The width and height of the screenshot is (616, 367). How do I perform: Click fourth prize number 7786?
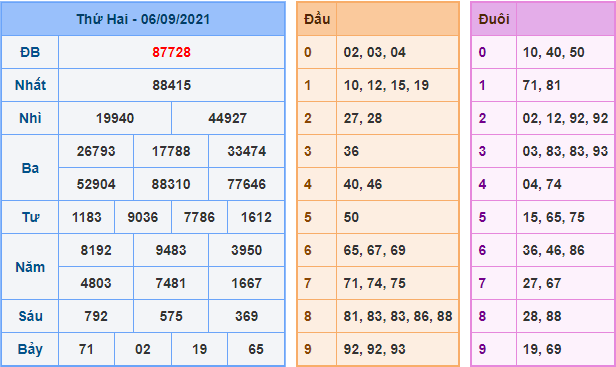(200, 217)
